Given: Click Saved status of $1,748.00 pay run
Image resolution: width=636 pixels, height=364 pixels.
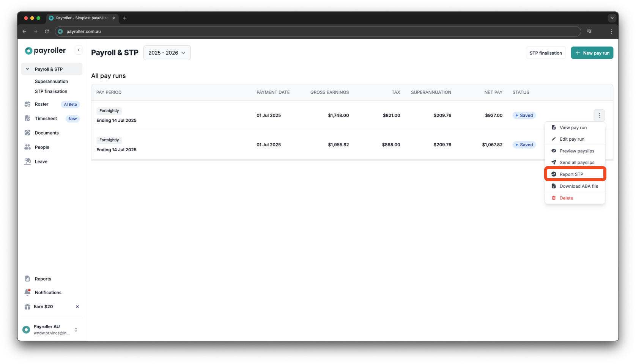Looking at the screenshot, I should tap(524, 115).
